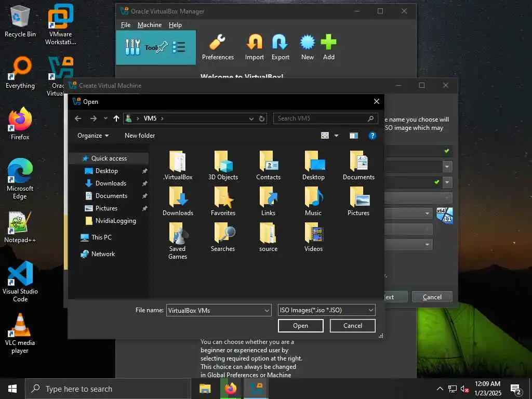The height and width of the screenshot is (399, 532).
Task: Open the Links folder
Action: point(268,201)
